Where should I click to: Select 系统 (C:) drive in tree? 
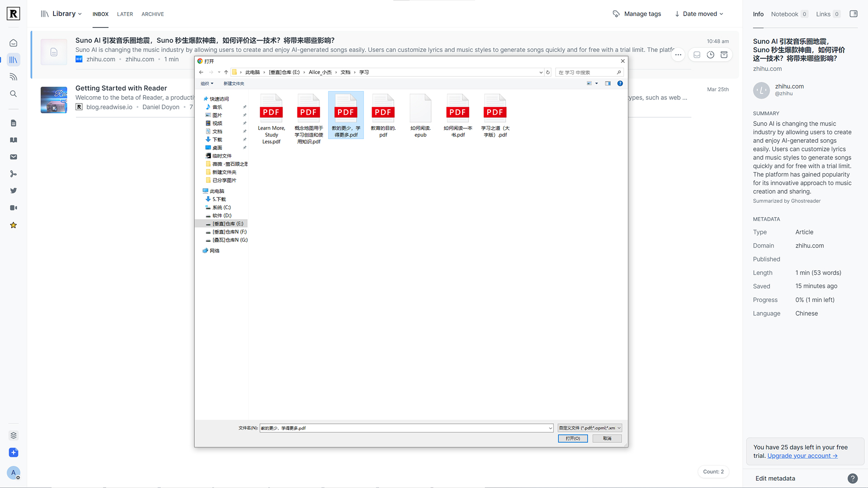(x=221, y=207)
